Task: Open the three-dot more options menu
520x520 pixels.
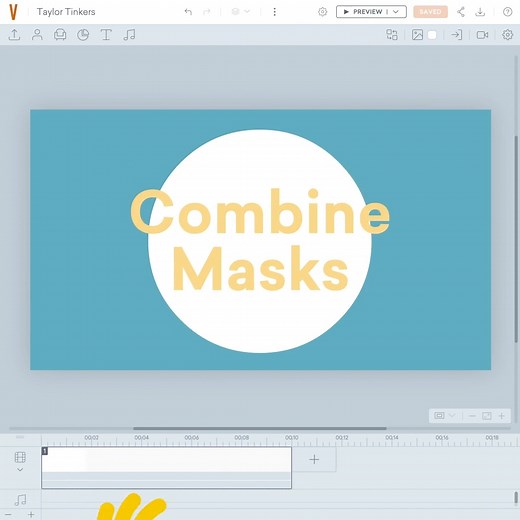Action: coord(274,12)
